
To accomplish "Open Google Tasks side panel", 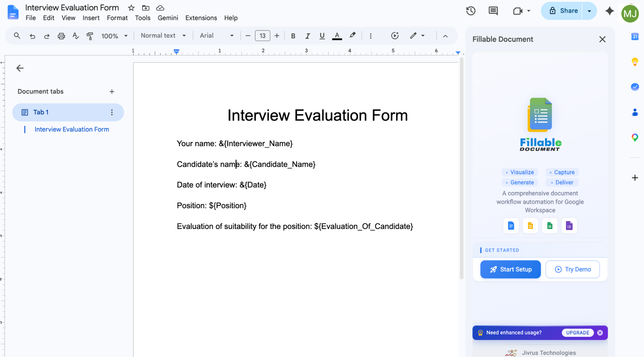I will 635,87.
